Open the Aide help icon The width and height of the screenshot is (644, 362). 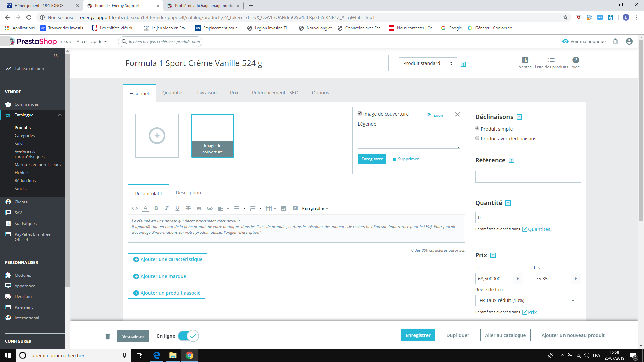pyautogui.click(x=576, y=60)
